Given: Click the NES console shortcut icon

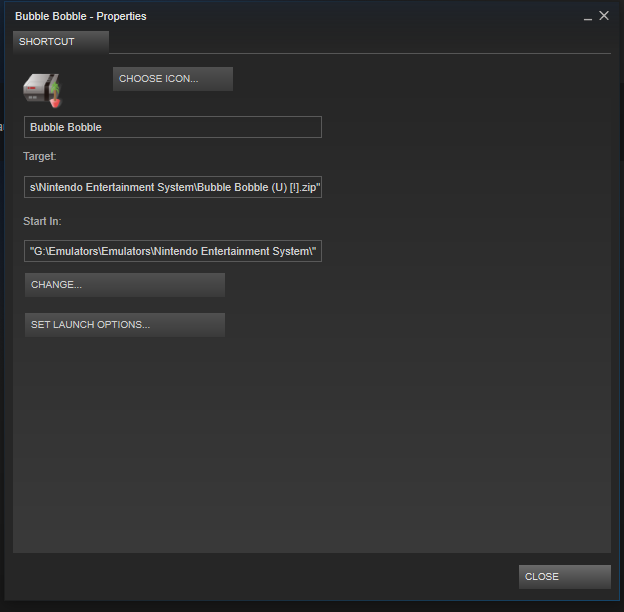Looking at the screenshot, I should click(x=40, y=88).
